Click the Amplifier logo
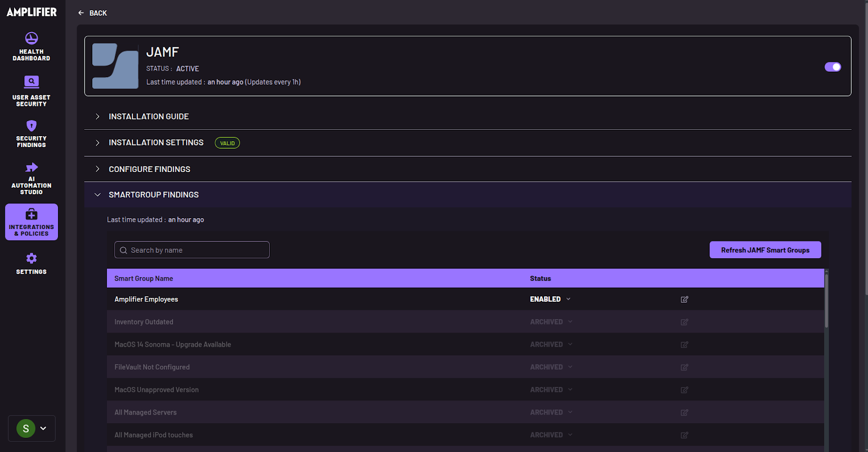 pos(31,12)
